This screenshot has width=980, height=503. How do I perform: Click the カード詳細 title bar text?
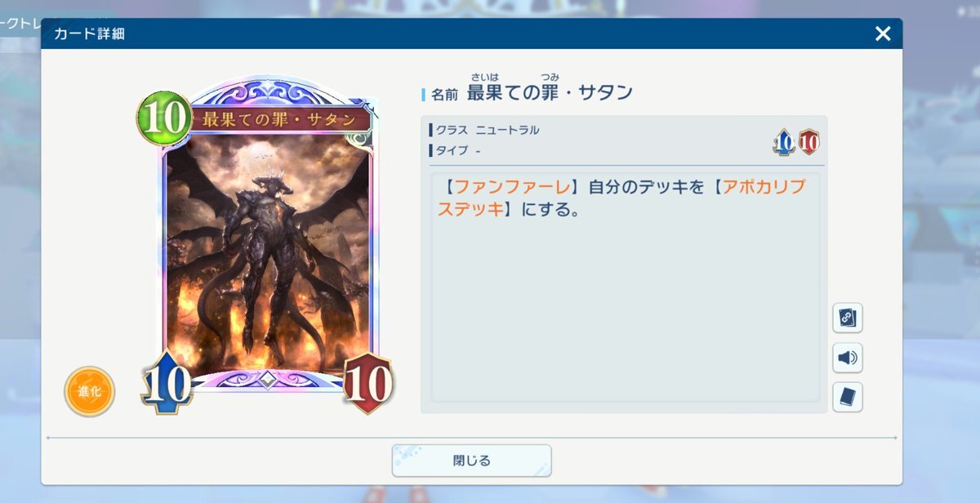(x=89, y=33)
